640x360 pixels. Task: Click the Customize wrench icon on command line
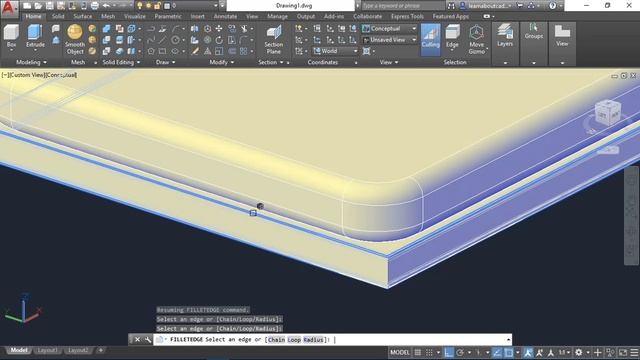pyautogui.click(x=148, y=340)
